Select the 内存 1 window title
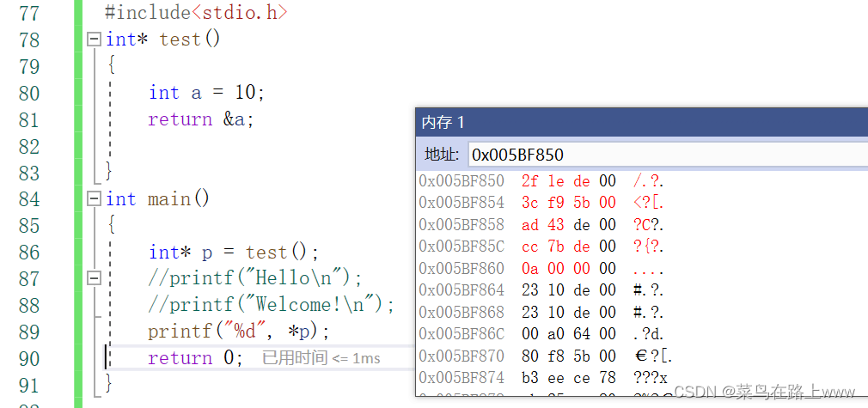Screen dimensions: 868x408 (x=443, y=122)
